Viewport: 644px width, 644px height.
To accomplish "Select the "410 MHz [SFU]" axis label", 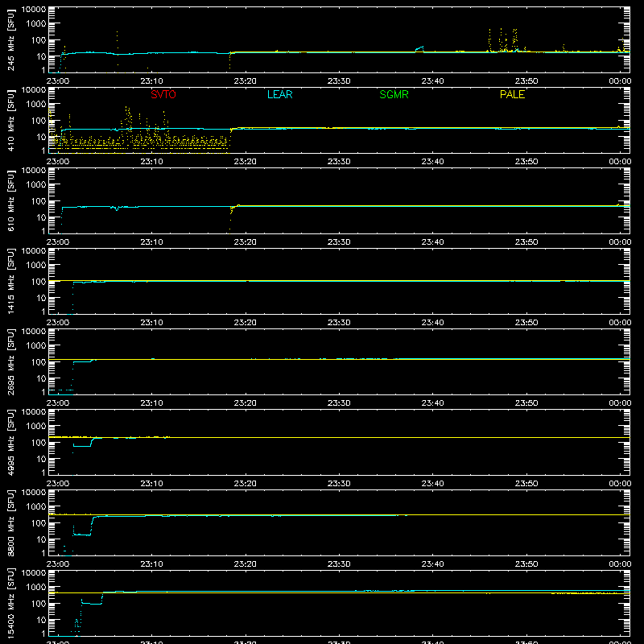I will click(11, 120).
